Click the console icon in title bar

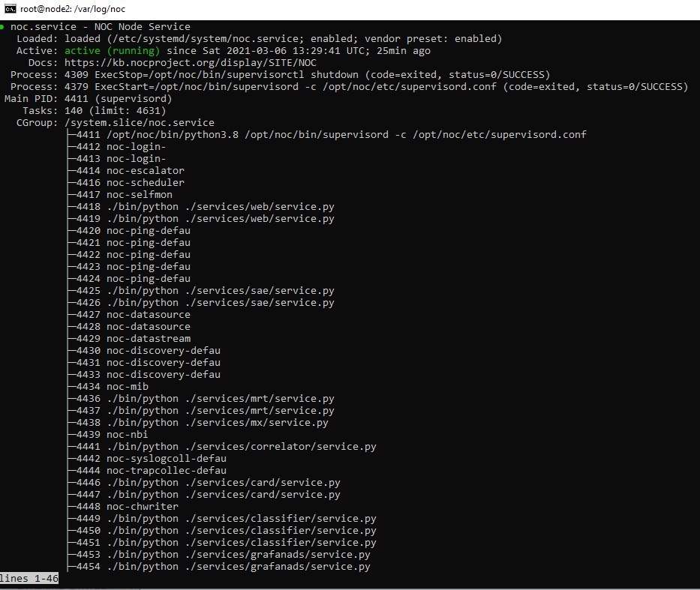tap(10, 9)
